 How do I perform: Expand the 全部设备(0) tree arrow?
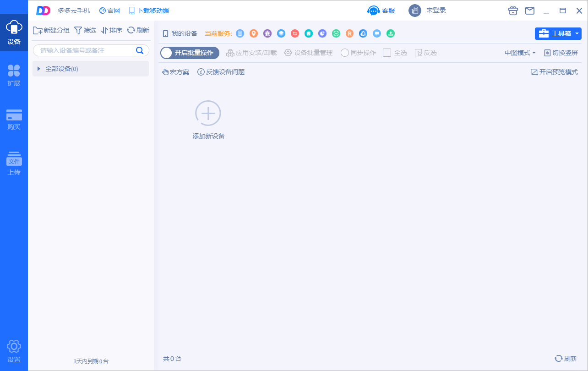[x=39, y=69]
